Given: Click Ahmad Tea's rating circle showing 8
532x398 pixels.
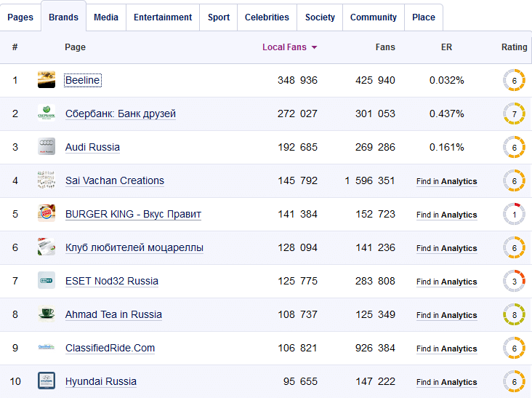Looking at the screenshot, I should 514,314.
